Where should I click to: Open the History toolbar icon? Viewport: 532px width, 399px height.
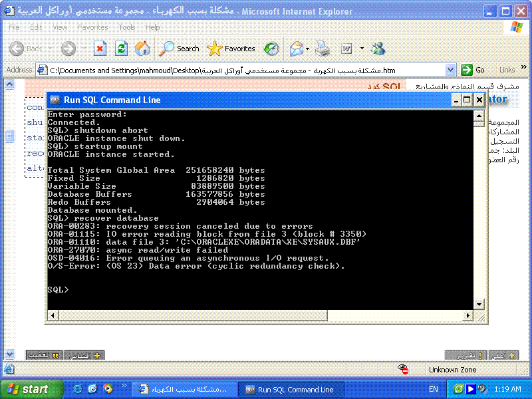tap(271, 49)
